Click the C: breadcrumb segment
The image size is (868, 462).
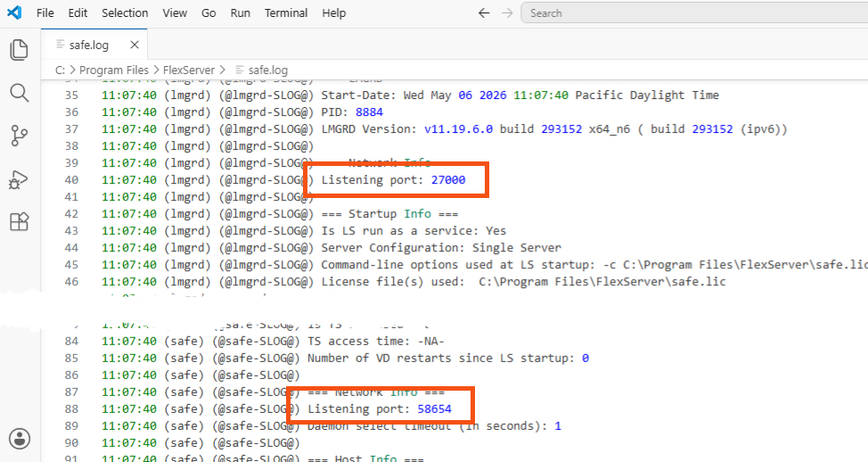coord(60,70)
